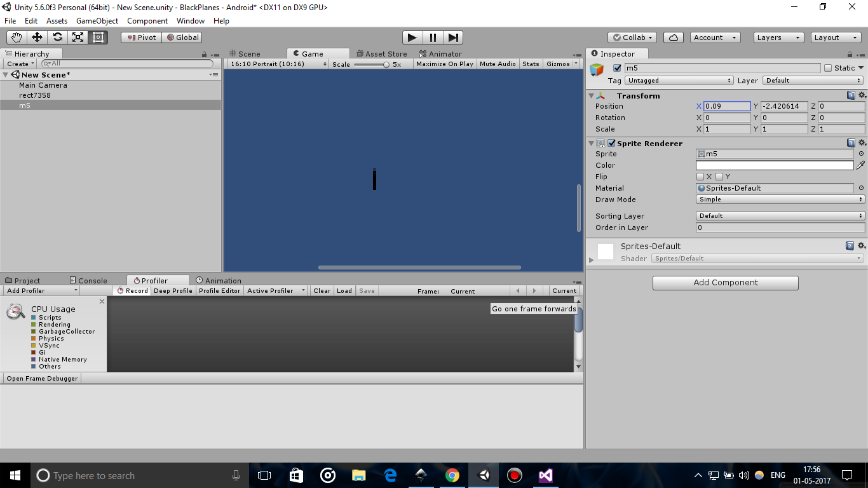Enable the Static checkbox
868x488 pixels.
coord(828,68)
